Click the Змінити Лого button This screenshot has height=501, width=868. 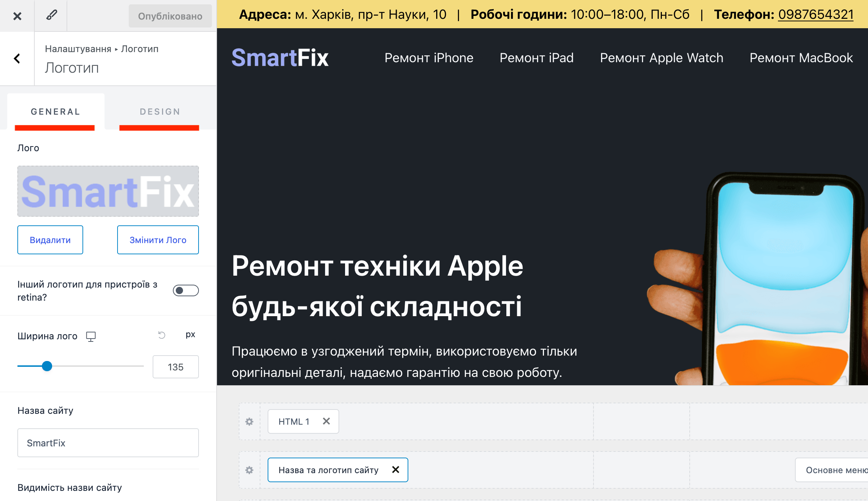158,240
